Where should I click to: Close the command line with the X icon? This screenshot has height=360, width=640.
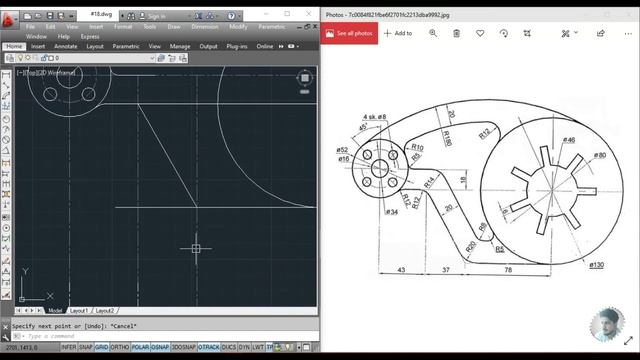[5, 327]
